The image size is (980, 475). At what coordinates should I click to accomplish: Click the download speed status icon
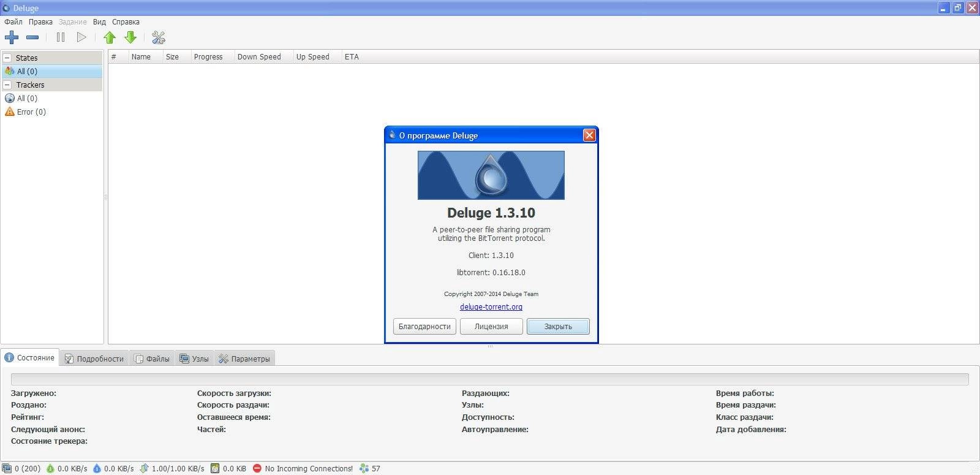[50, 468]
